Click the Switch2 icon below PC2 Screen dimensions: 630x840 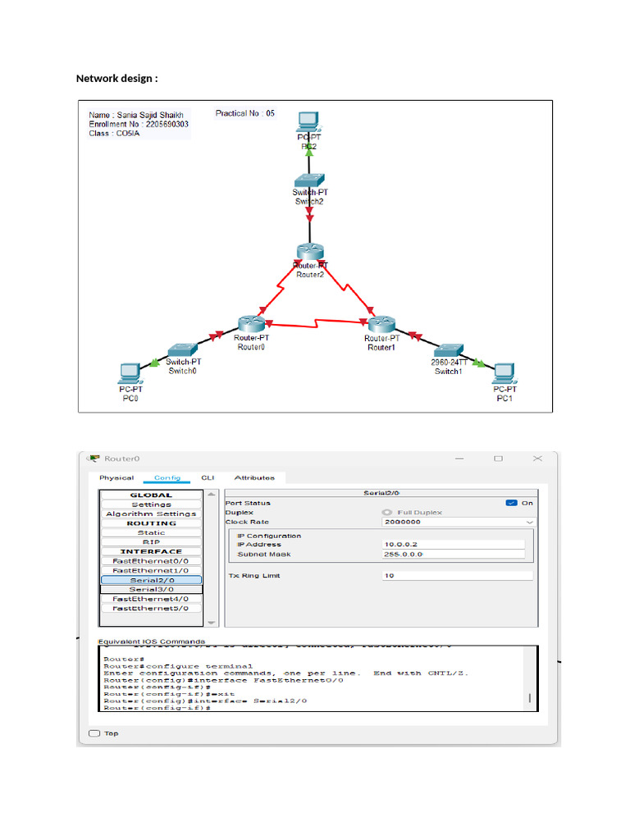click(x=310, y=181)
